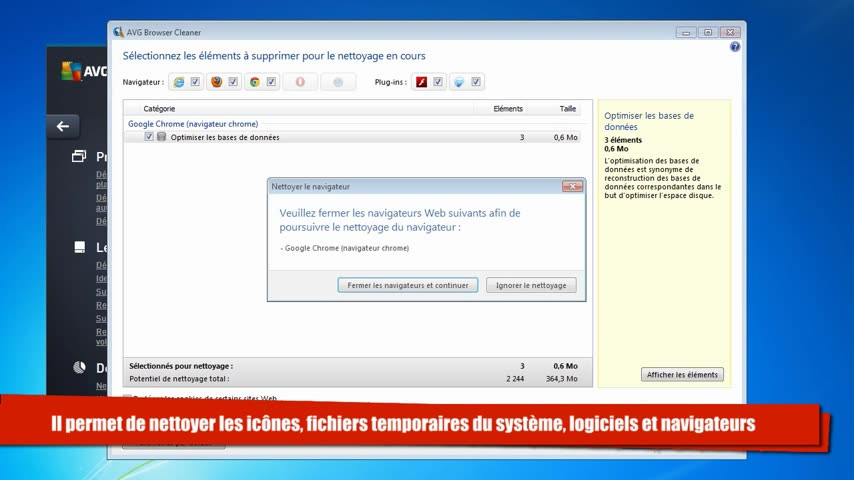Click the Internet Explorer browser icon
The image size is (854, 480).
click(x=179, y=82)
